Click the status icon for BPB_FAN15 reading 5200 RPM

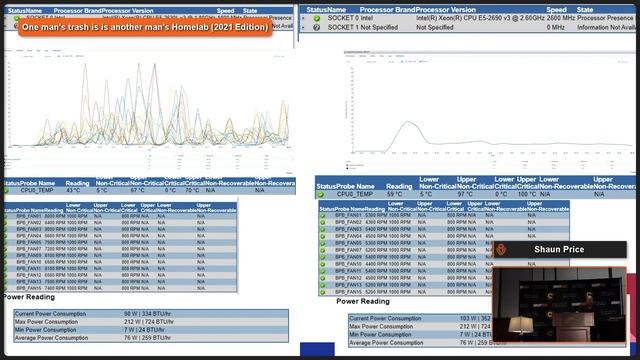point(323,292)
